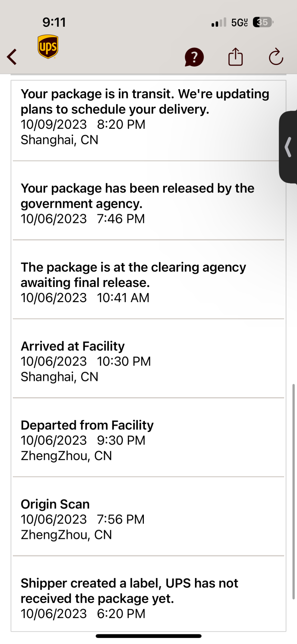The width and height of the screenshot is (297, 644).
Task: Tap the battery indicator in the status bar
Action: [263, 22]
